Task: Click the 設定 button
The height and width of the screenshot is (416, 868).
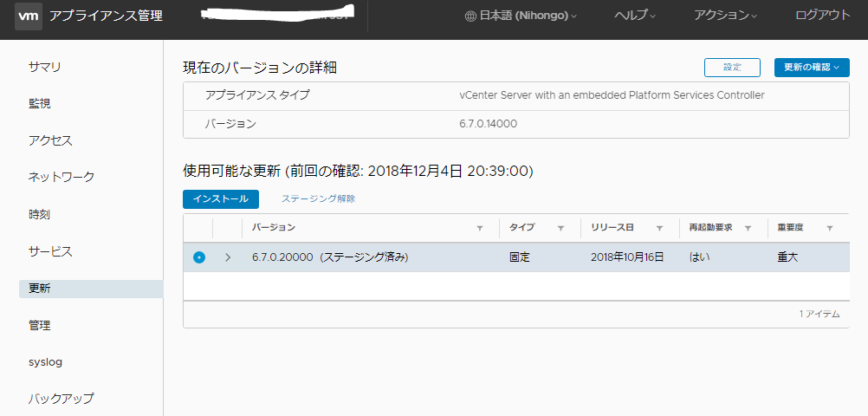Action: pos(732,67)
